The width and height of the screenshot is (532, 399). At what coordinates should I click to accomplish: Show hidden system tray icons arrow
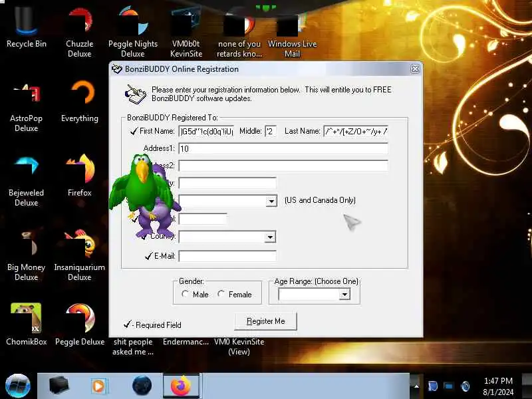(416, 386)
